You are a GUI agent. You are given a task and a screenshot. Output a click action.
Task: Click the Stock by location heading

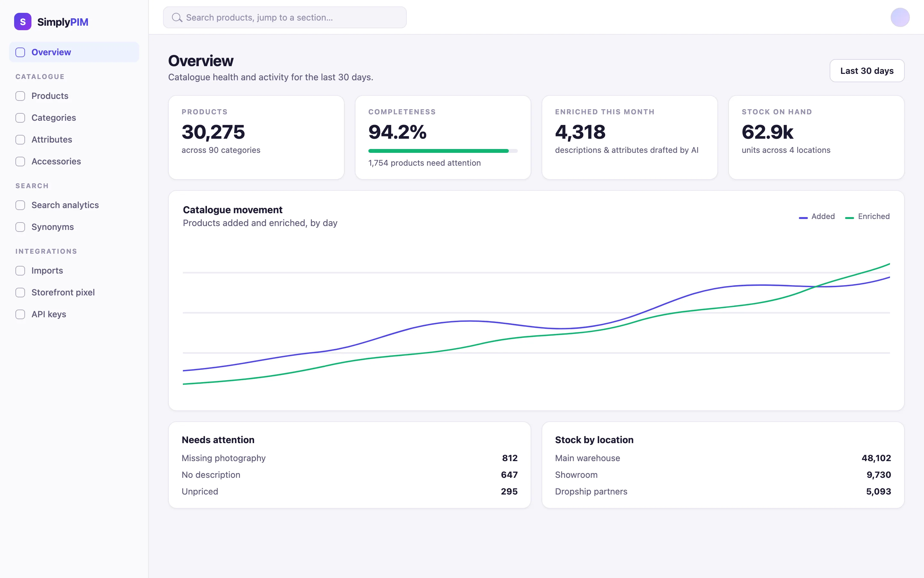click(x=594, y=440)
